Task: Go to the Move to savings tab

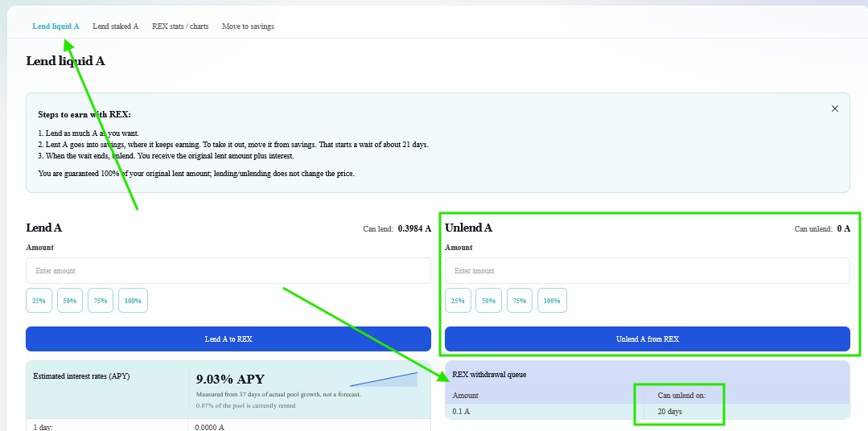Action: click(248, 27)
